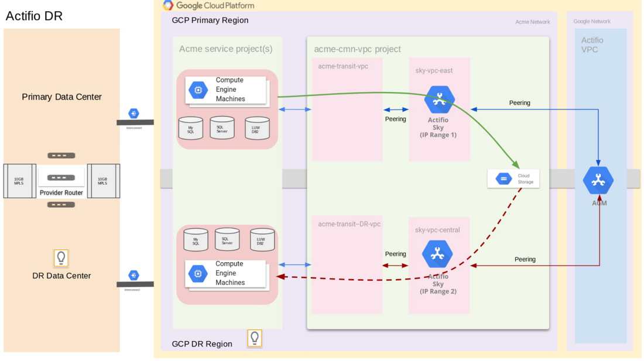Click the Acme Network caption
The width and height of the screenshot is (644, 361).
[532, 22]
